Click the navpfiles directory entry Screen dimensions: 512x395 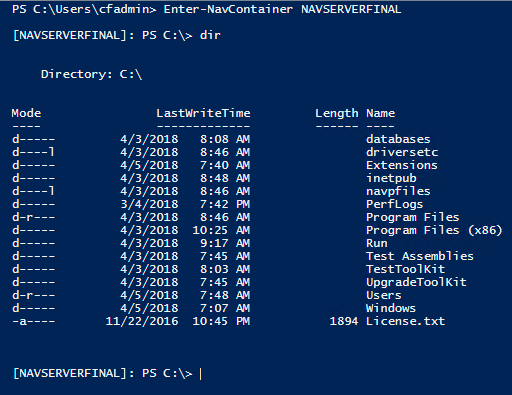(x=398, y=191)
